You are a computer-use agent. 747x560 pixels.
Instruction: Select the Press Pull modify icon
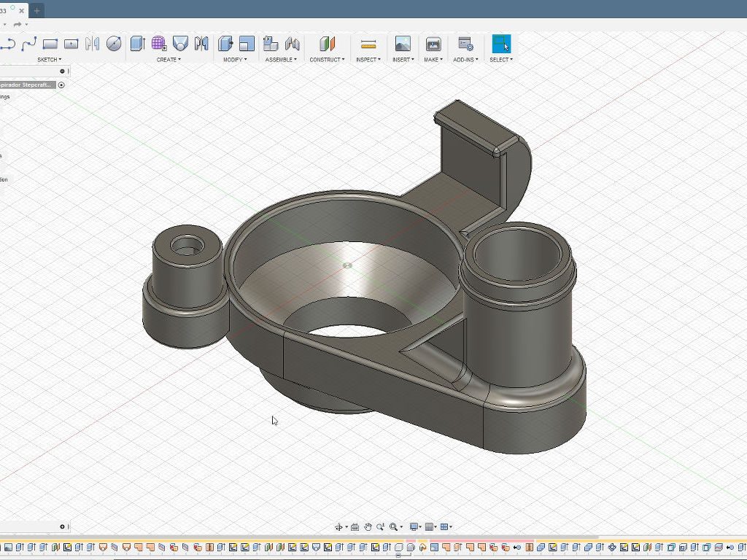(225, 44)
